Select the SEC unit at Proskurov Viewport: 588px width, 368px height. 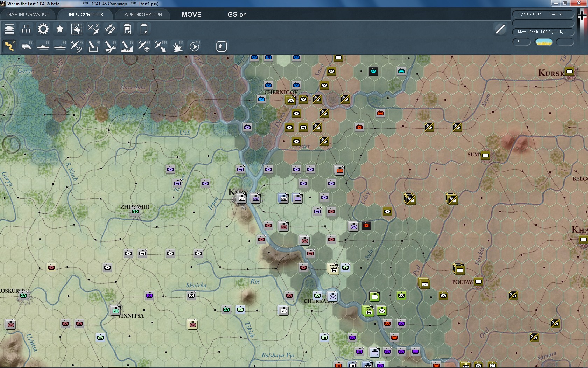coord(23,295)
